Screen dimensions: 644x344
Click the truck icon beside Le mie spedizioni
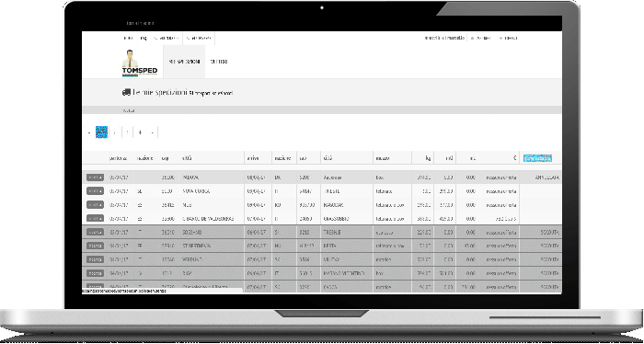126,93
